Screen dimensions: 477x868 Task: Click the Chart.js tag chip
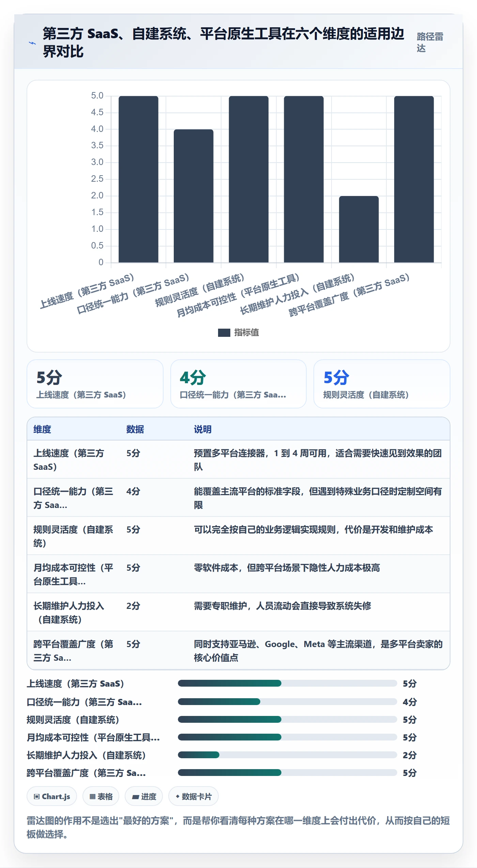pos(52,796)
